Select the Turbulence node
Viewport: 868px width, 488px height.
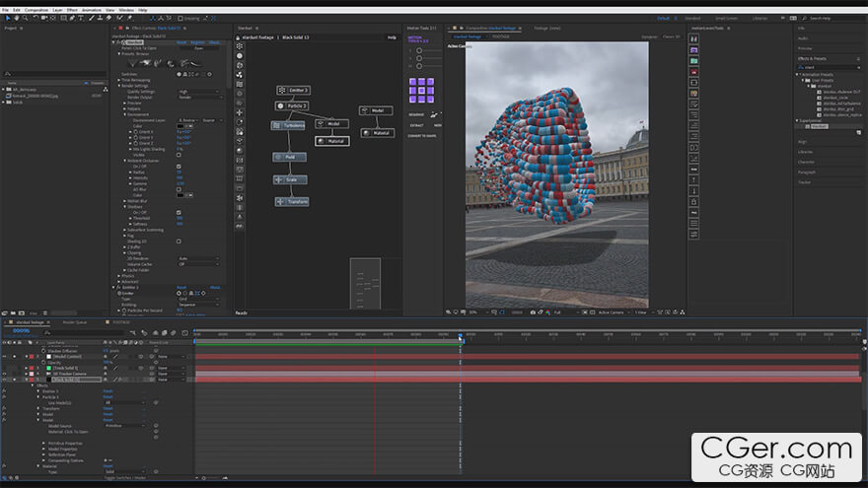pyautogui.click(x=288, y=125)
